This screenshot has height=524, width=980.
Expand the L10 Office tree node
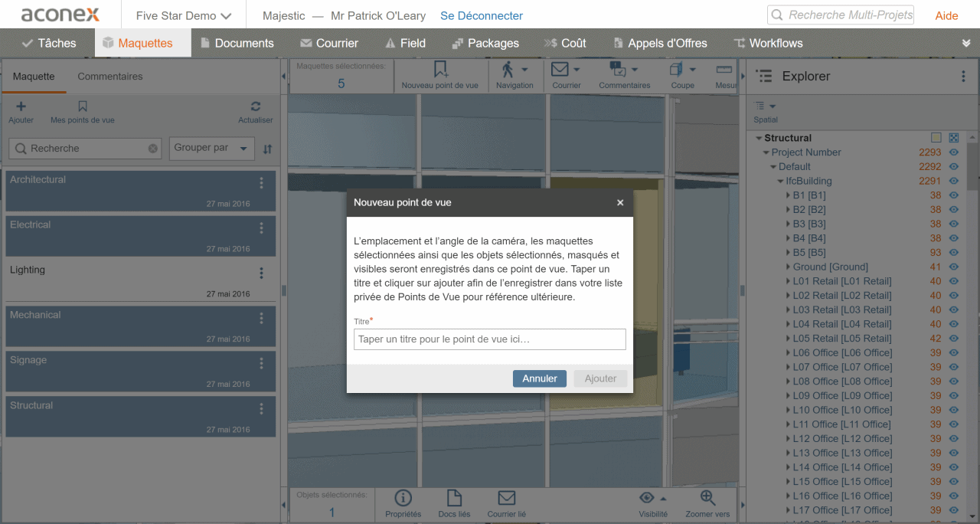click(x=788, y=411)
